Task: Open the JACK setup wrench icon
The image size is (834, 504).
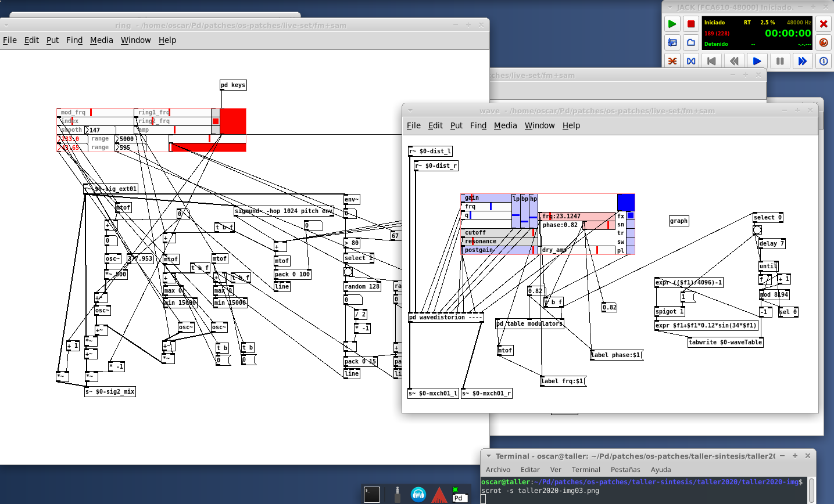Action: 824,42
